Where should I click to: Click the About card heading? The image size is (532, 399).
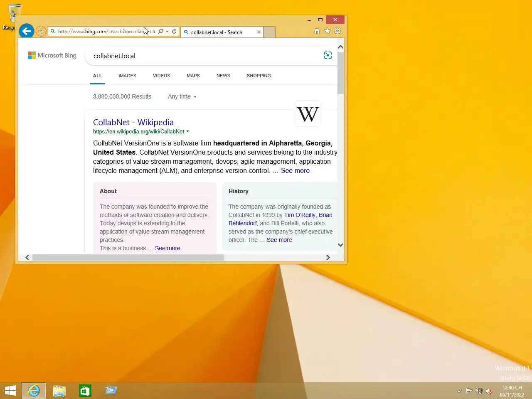pos(108,191)
